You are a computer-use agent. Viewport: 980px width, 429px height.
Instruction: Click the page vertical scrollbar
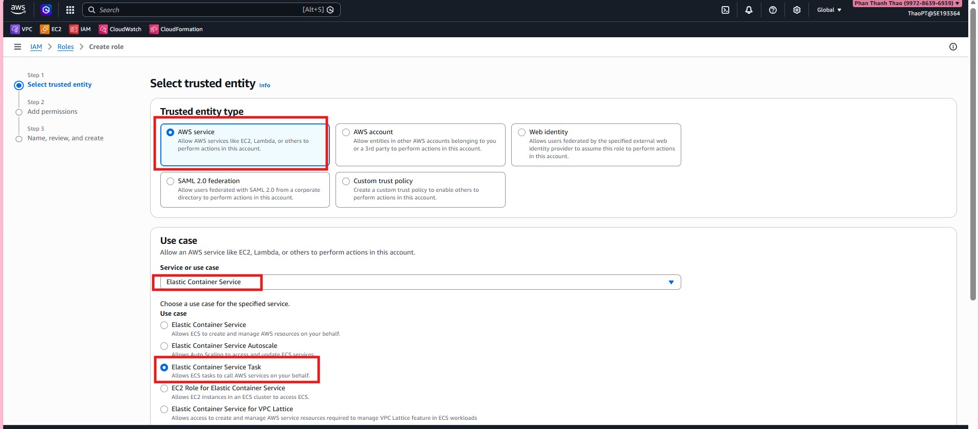[x=973, y=153]
